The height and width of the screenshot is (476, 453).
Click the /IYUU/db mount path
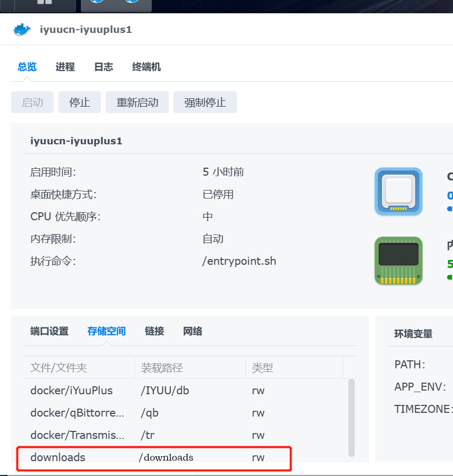tap(165, 391)
